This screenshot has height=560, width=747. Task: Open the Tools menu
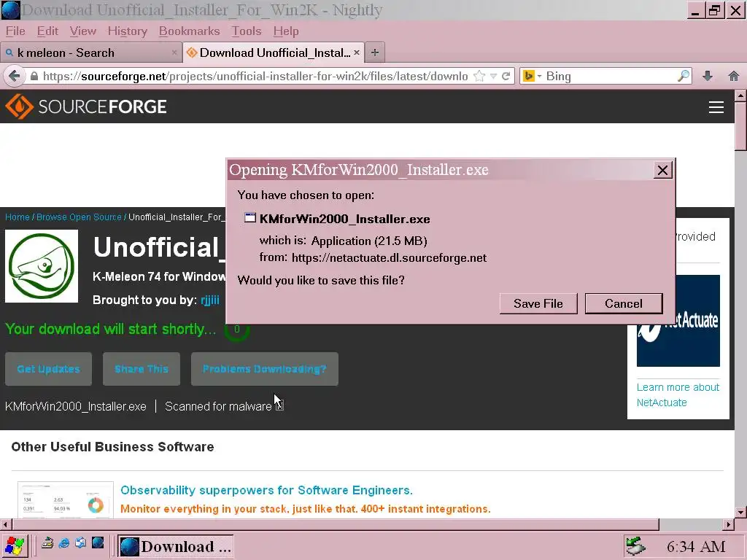247,31
